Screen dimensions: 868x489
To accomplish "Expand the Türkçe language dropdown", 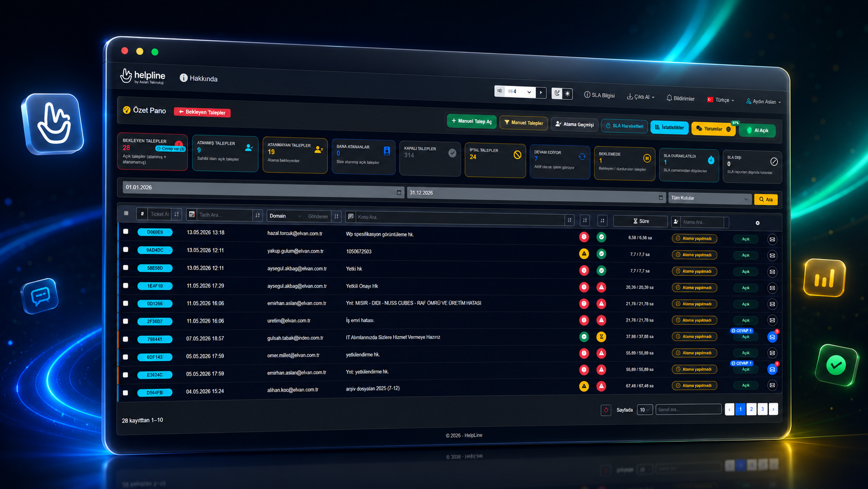I will [x=721, y=100].
